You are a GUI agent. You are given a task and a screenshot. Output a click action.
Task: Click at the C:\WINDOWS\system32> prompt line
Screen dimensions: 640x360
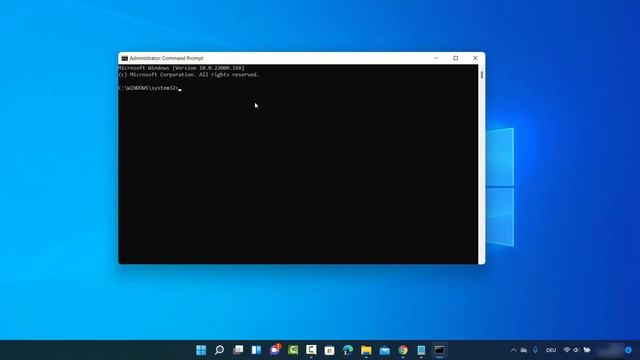click(x=149, y=88)
